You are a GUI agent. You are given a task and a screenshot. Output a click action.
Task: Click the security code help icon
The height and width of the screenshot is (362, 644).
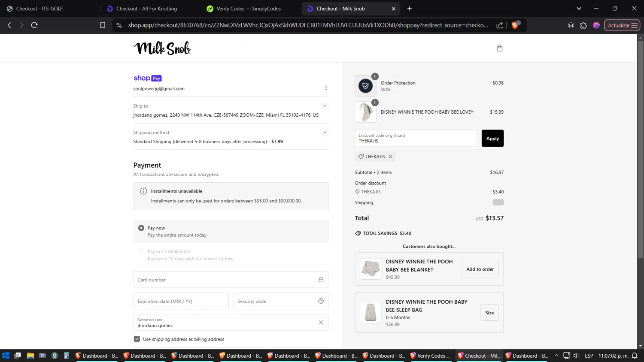(321, 301)
